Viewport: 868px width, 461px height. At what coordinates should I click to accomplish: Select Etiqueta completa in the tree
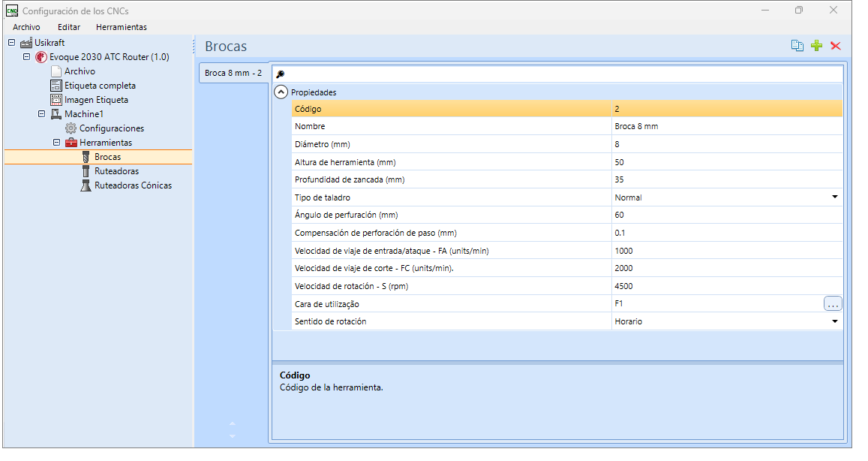click(101, 86)
